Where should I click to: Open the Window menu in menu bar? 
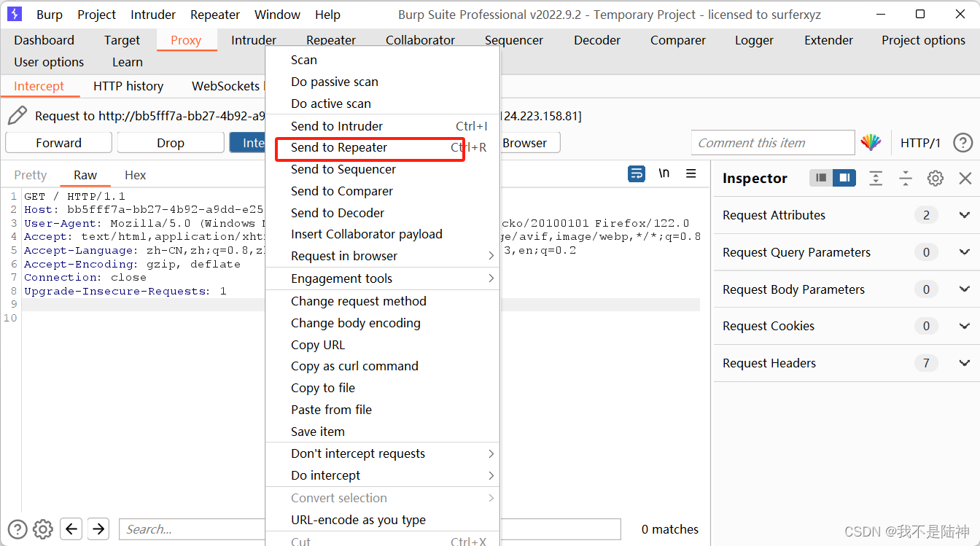point(277,15)
